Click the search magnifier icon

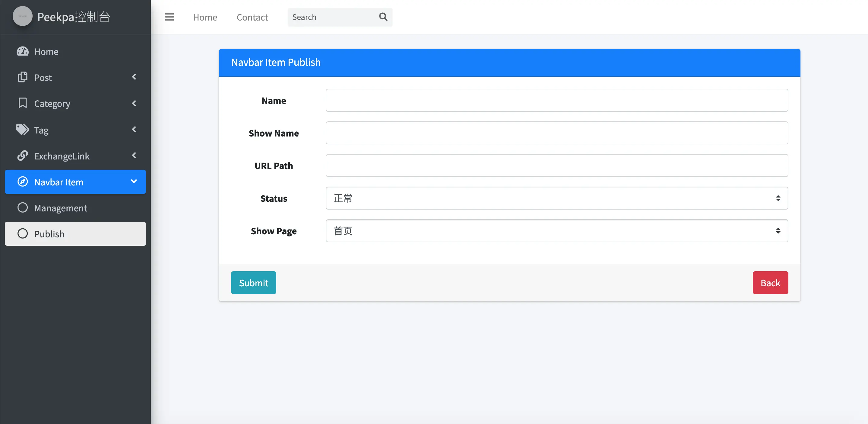[x=383, y=17]
